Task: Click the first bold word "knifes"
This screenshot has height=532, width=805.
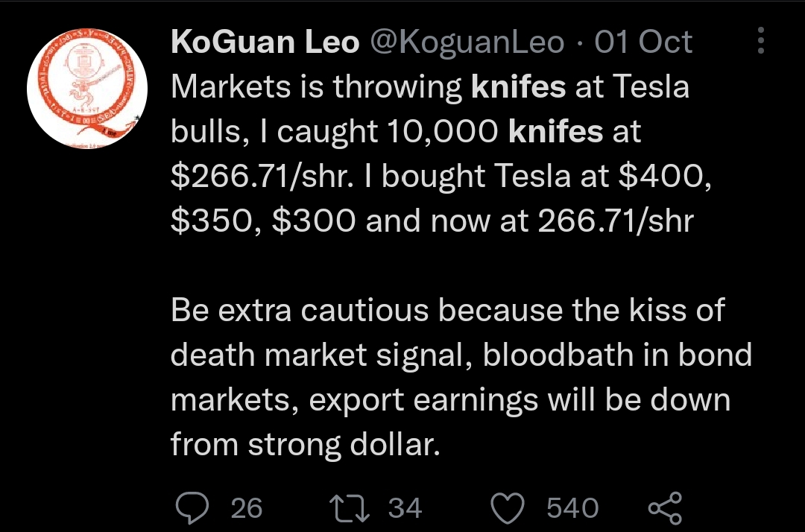Action: click(x=519, y=87)
